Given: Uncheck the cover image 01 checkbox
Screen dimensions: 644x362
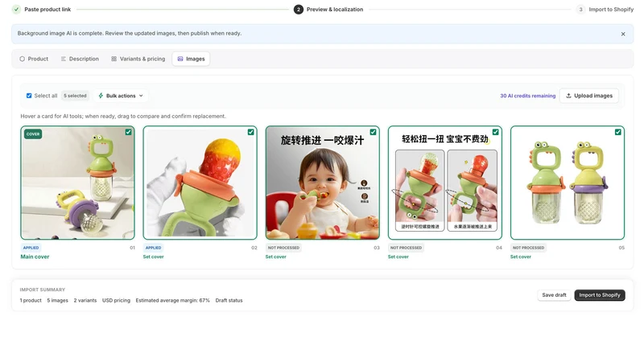Looking at the screenshot, I should (x=129, y=132).
